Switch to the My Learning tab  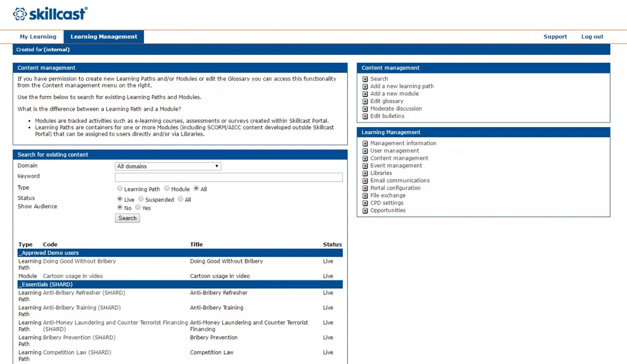point(38,36)
